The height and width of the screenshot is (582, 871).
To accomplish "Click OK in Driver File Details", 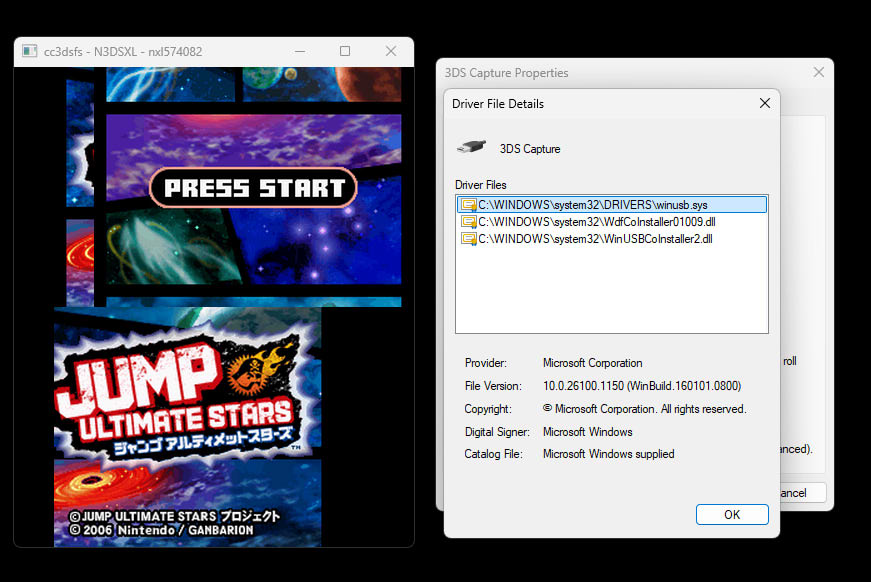I will [732, 514].
